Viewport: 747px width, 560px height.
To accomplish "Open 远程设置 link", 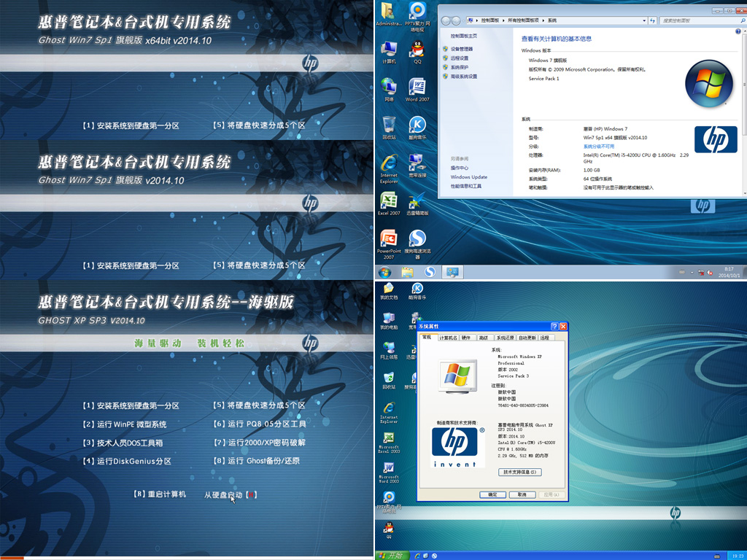I will click(x=460, y=58).
